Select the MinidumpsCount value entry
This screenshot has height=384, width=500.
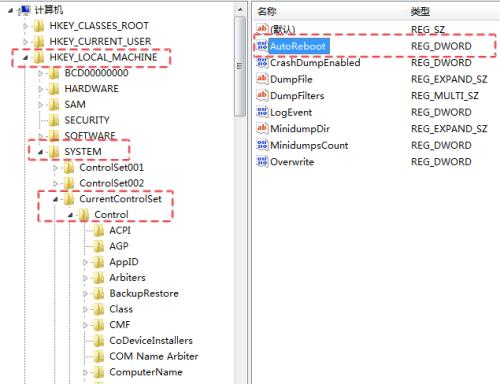(x=309, y=145)
